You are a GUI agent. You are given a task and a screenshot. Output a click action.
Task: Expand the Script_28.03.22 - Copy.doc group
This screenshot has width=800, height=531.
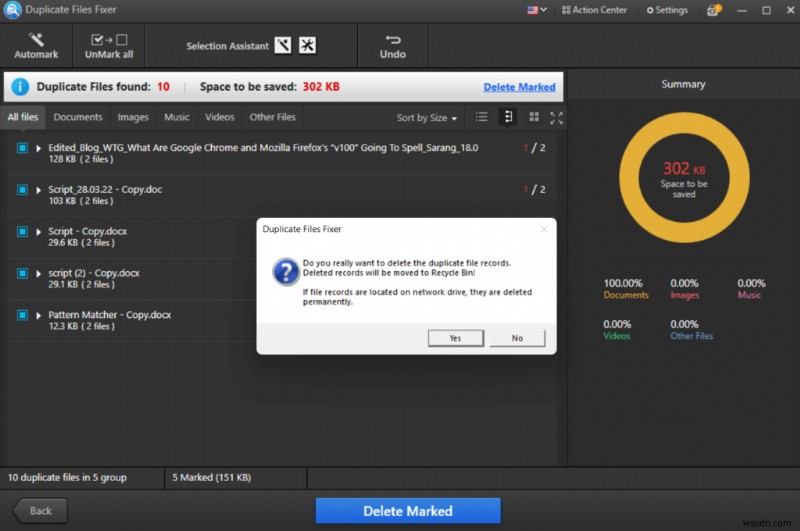pos(38,190)
